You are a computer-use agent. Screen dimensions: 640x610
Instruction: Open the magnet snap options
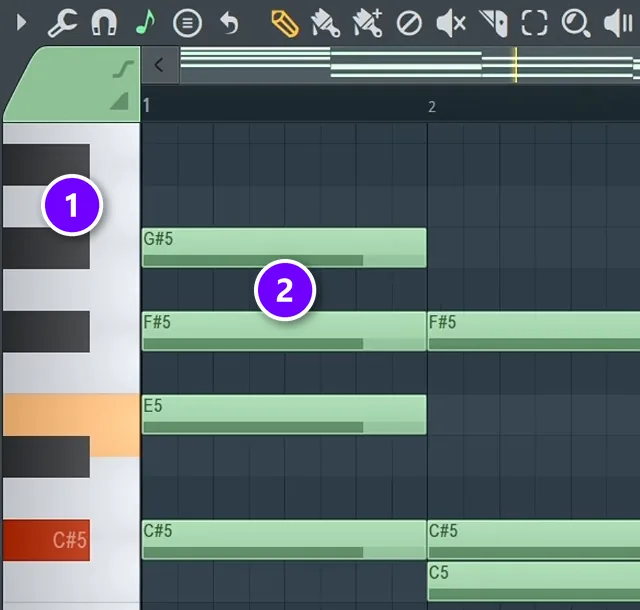[x=104, y=23]
